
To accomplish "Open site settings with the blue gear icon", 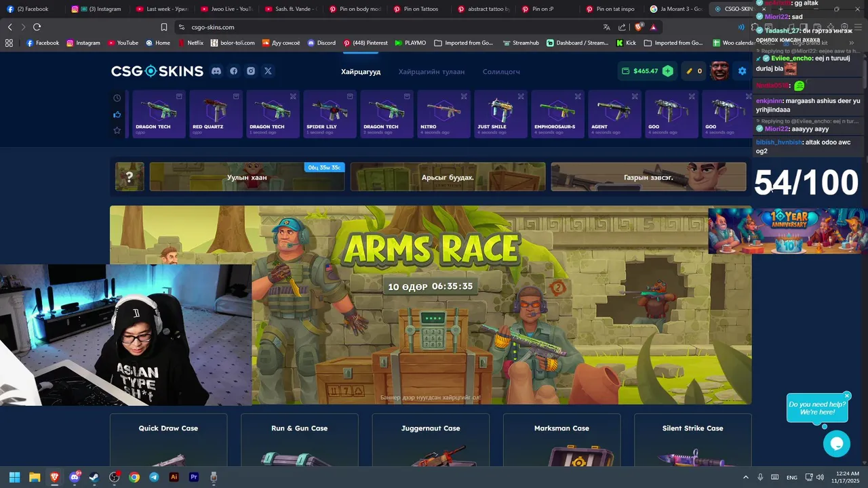I will 742,71.
